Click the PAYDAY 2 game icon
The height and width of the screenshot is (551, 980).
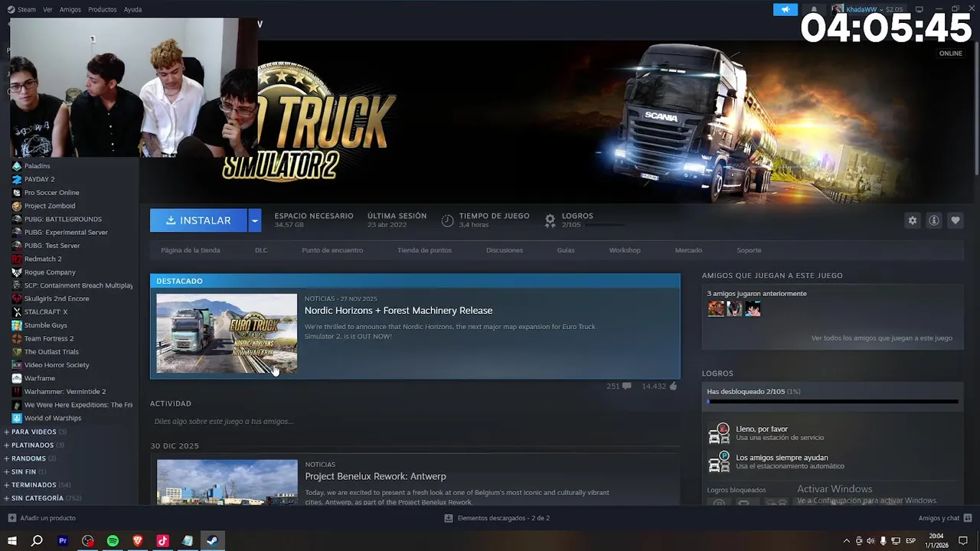(17, 179)
